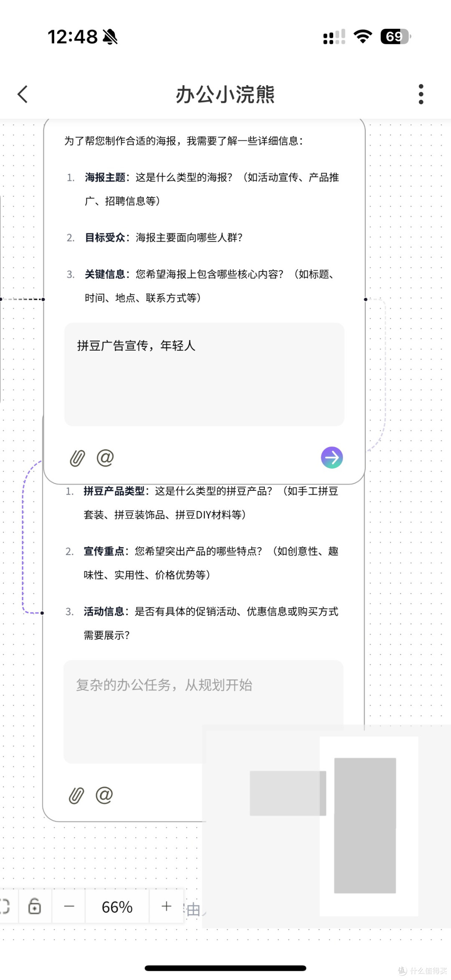Tap the 办公小浣熊 page title
Viewport: 451px width, 980px height.
click(x=225, y=94)
